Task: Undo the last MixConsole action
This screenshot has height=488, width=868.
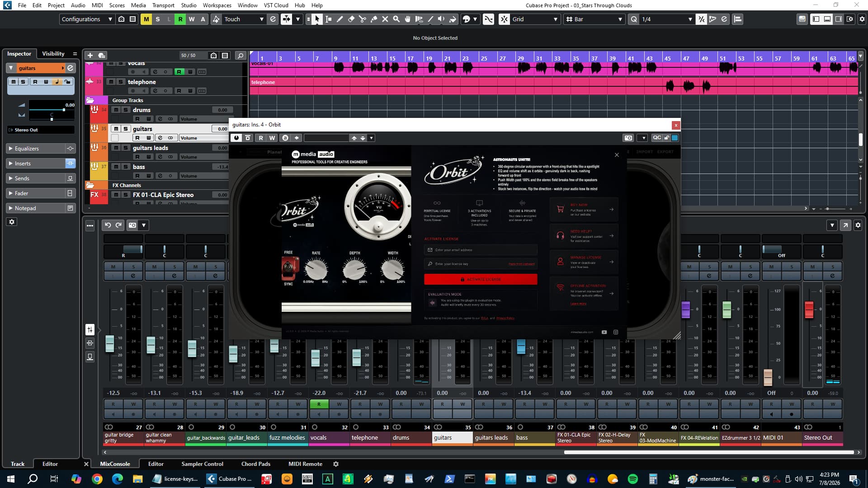Action: (108, 225)
